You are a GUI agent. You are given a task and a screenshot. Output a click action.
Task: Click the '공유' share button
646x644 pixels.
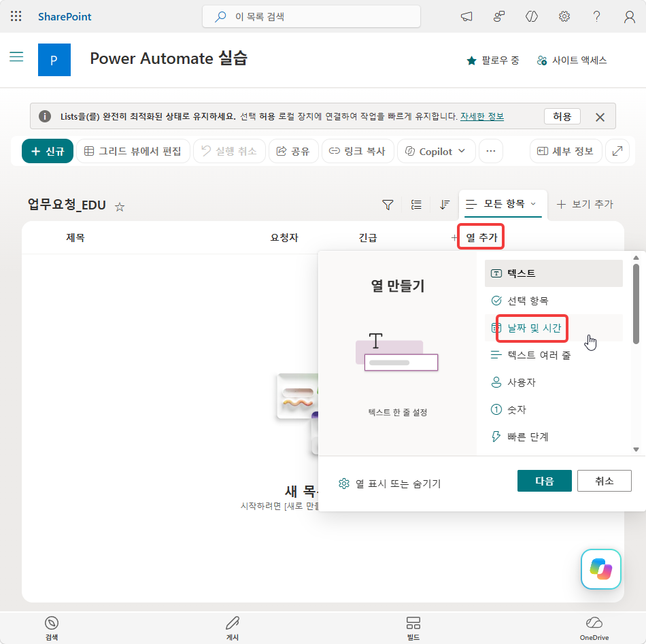pos(293,151)
